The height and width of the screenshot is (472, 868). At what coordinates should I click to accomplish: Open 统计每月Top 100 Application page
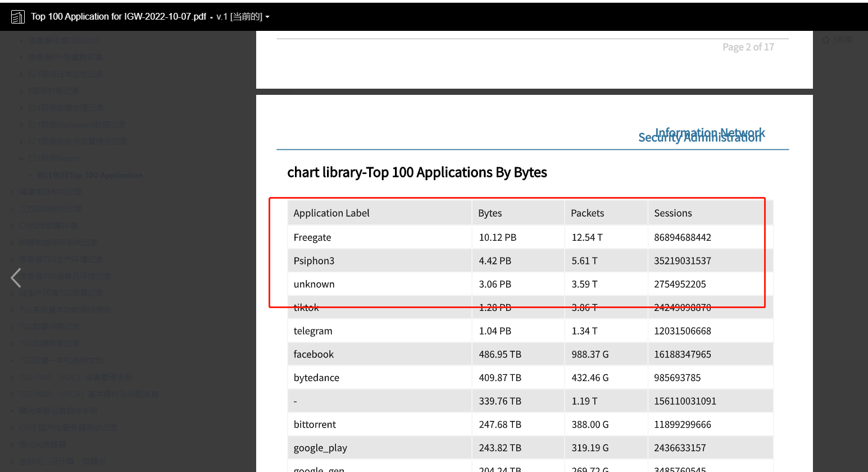coord(89,175)
